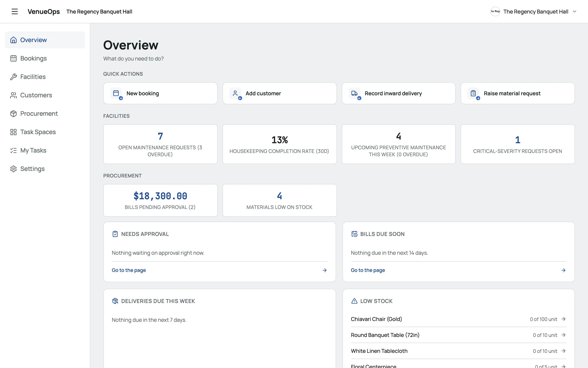Screen dimensions: 588x368
Task: Click the Settings gear icon
Action: (13, 169)
